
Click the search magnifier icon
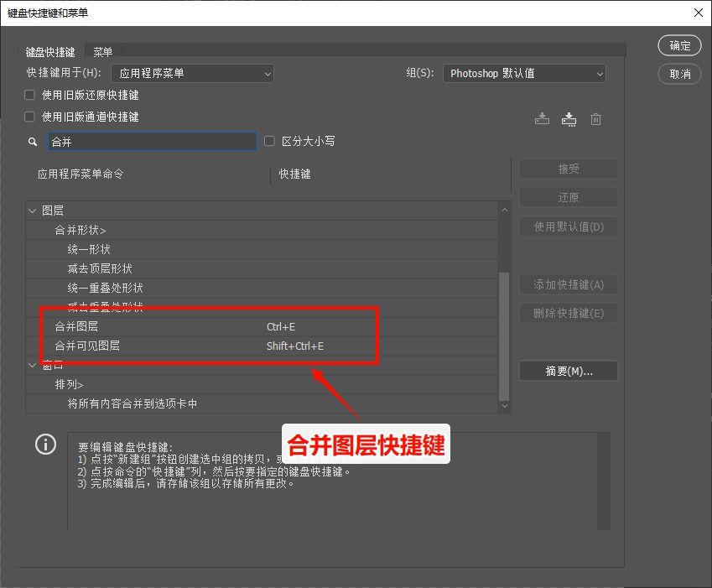(x=32, y=141)
